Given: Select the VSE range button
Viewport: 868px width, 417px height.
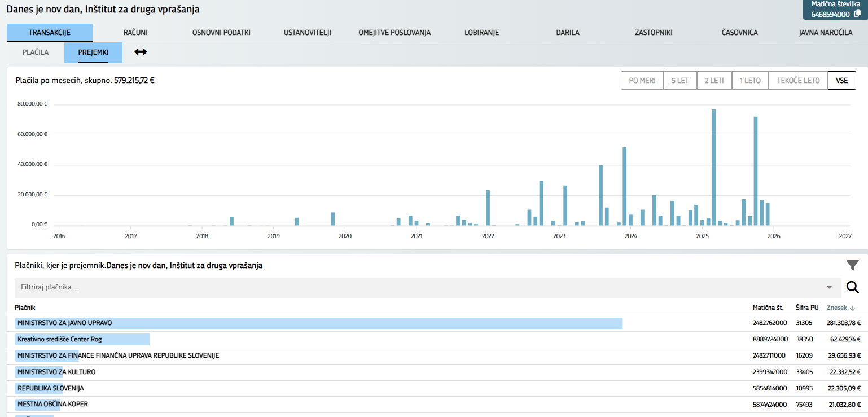Looking at the screenshot, I should click(841, 81).
